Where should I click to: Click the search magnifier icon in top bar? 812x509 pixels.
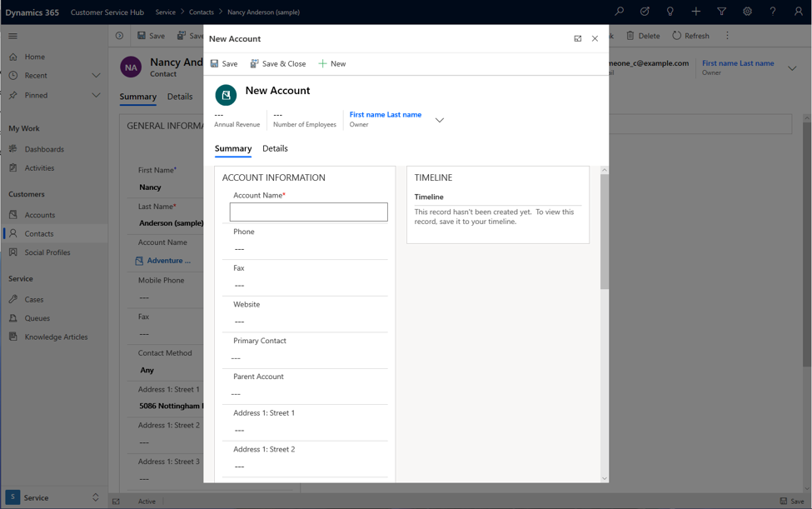coord(619,12)
